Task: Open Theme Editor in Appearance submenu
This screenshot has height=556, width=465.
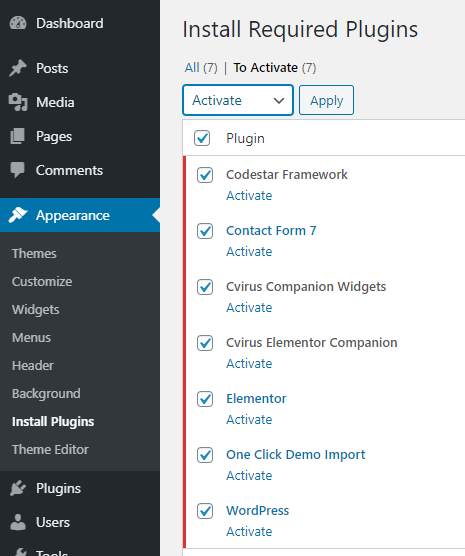Action: tap(50, 450)
